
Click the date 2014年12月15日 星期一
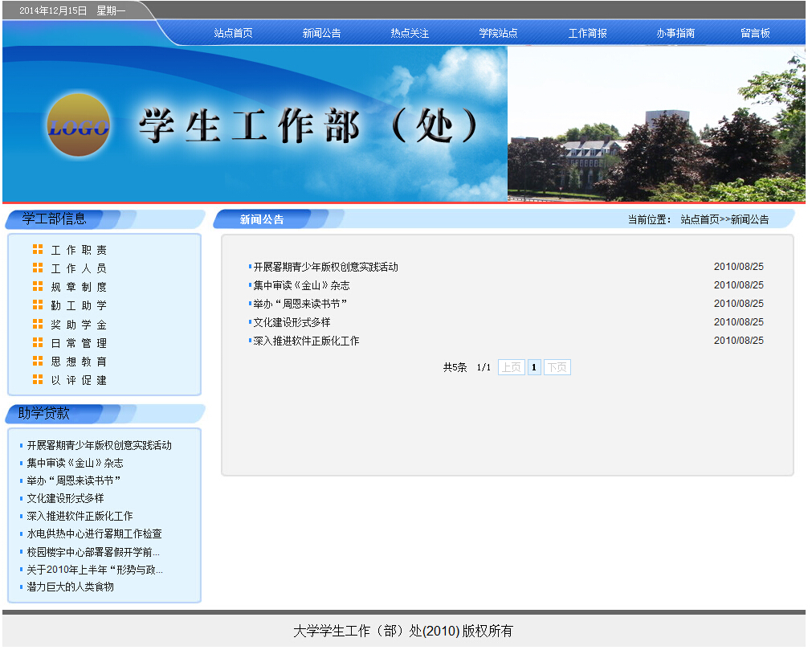72,10
